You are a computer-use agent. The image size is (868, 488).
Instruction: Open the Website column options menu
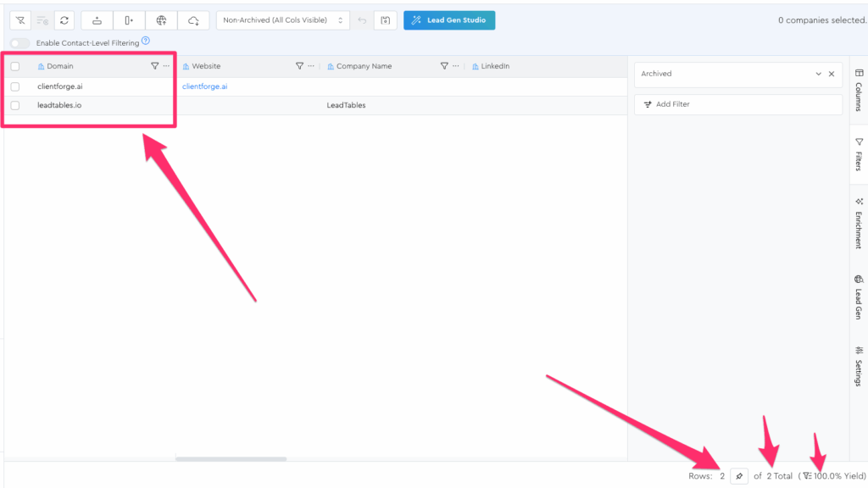[311, 66]
